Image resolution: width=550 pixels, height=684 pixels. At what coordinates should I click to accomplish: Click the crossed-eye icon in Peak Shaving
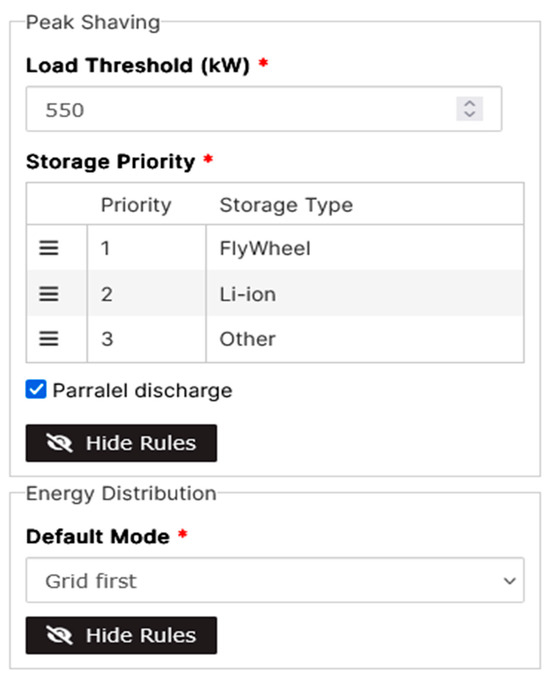pyautogui.click(x=59, y=443)
